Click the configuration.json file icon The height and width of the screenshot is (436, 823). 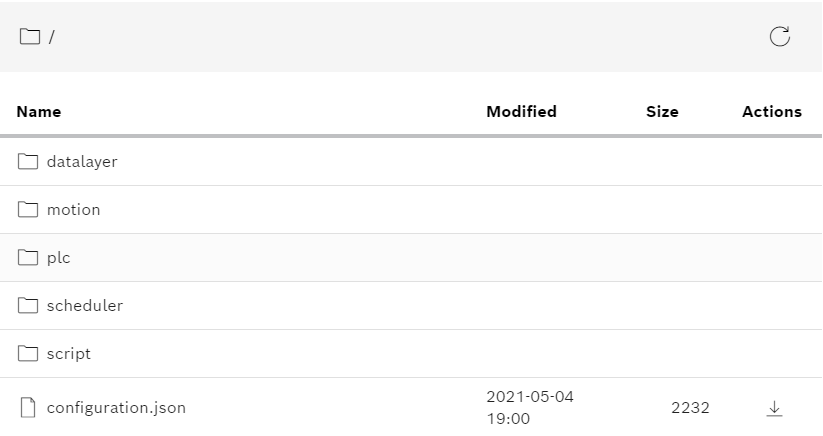pos(28,407)
